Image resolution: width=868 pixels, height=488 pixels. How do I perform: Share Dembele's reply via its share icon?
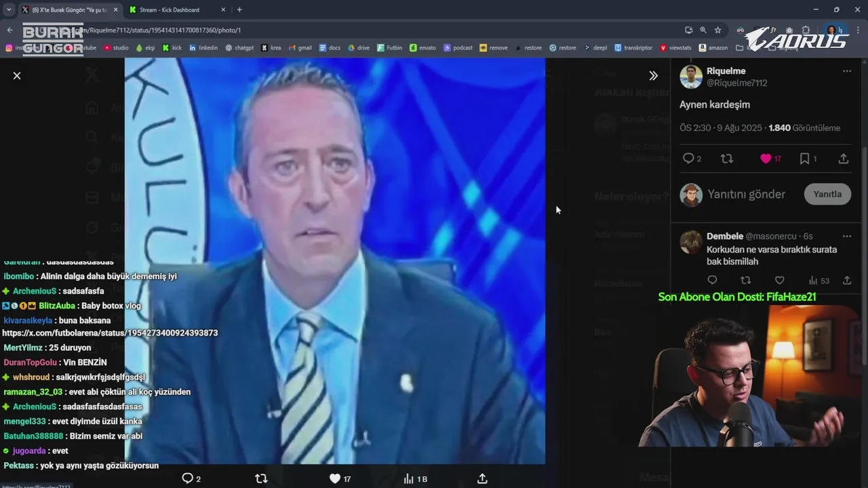846,280
